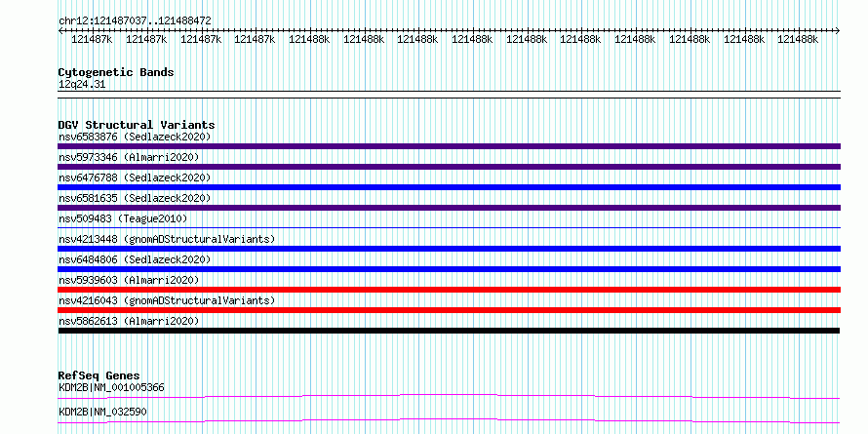Select the blue bar under nsv6484806
868x434 pixels.
pos(449,269)
